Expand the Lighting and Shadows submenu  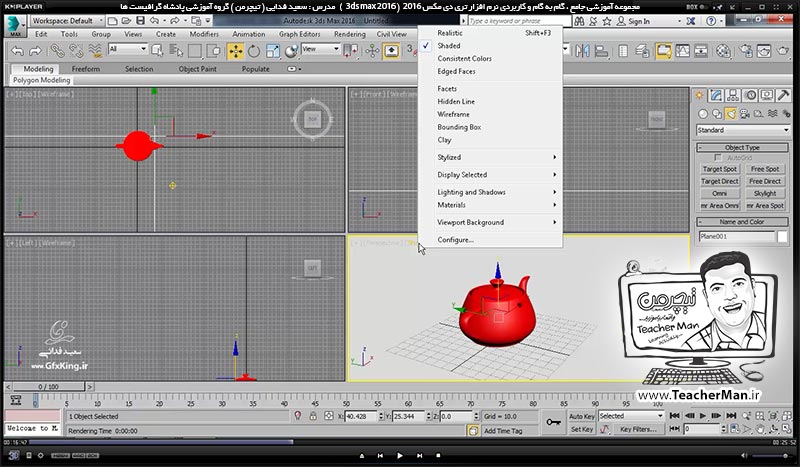(490, 192)
